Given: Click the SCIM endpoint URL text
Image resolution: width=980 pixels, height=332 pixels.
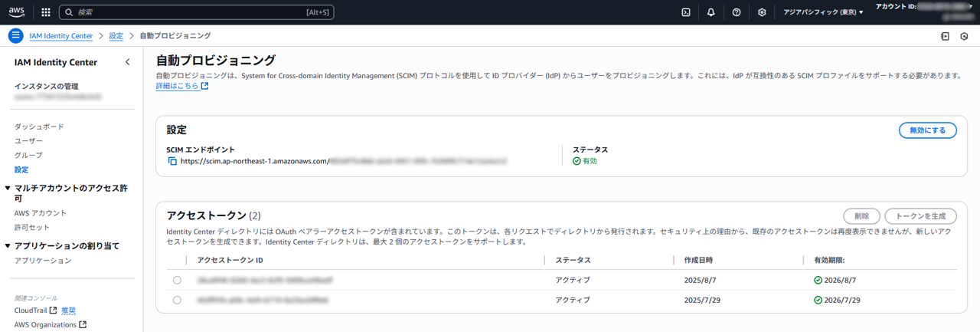Looking at the screenshot, I should [x=345, y=162].
